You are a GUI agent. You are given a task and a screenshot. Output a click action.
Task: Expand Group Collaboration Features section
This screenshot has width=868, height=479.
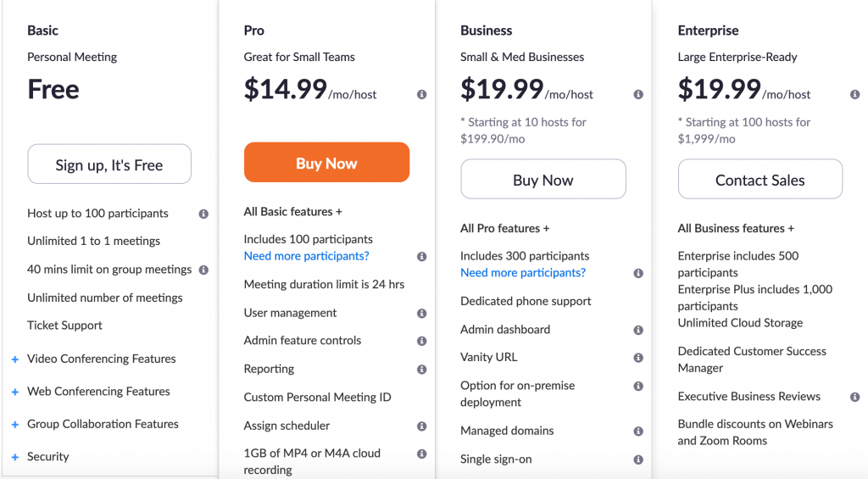15,425
